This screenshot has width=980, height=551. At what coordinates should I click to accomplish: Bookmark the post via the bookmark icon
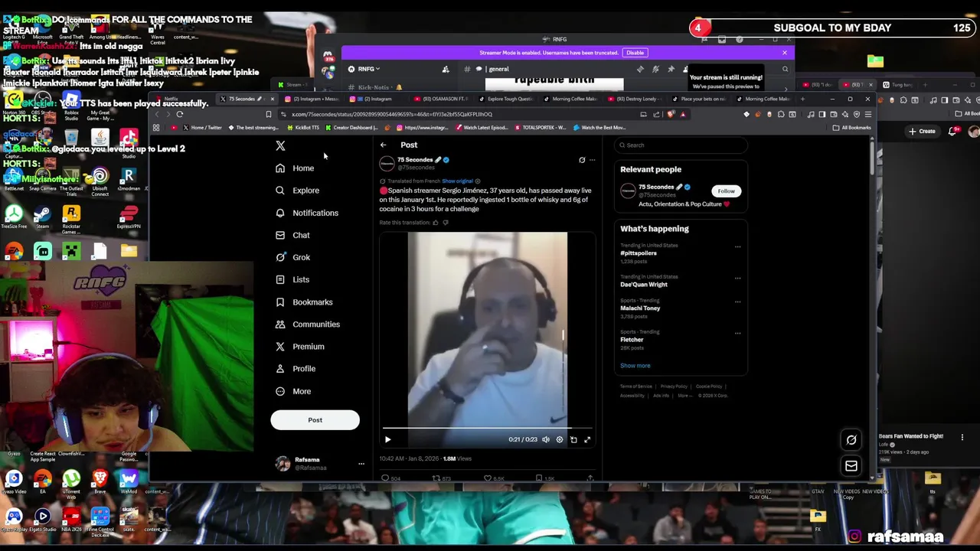point(539,478)
